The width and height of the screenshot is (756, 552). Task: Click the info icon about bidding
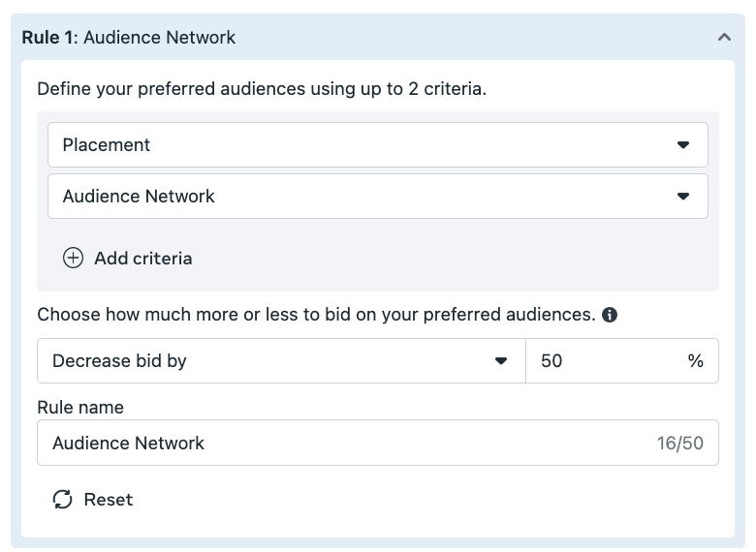[610, 315]
